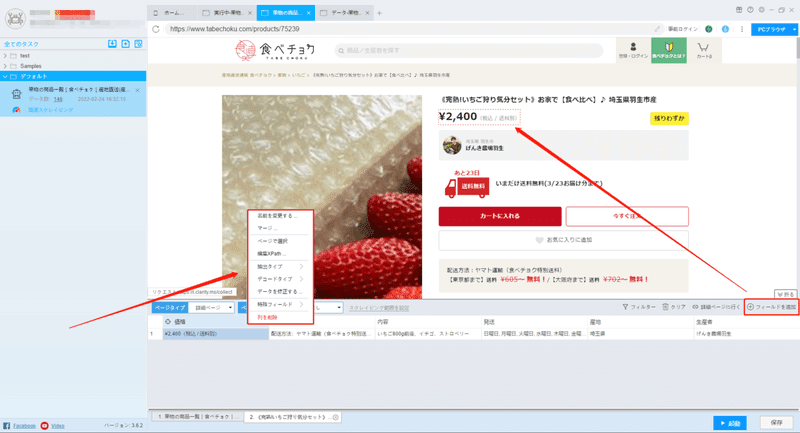Choose 名前を変更する in context menu
The image size is (800, 433).
(279, 216)
